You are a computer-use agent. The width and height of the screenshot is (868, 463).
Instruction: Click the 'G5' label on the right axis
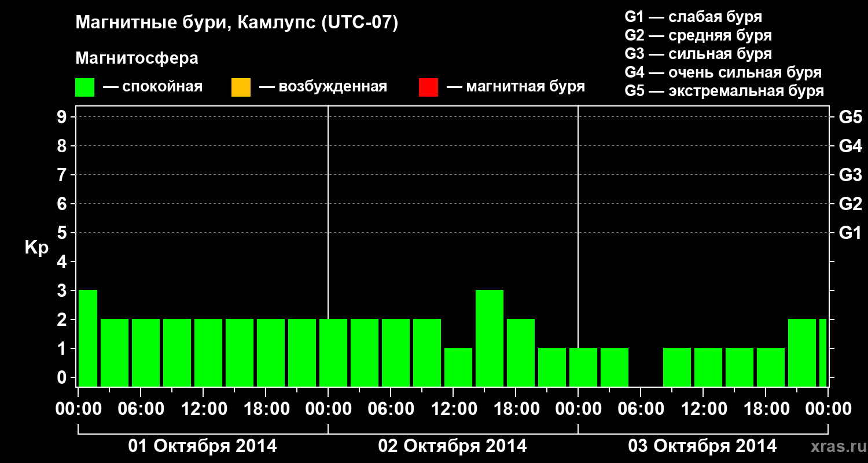click(x=850, y=117)
